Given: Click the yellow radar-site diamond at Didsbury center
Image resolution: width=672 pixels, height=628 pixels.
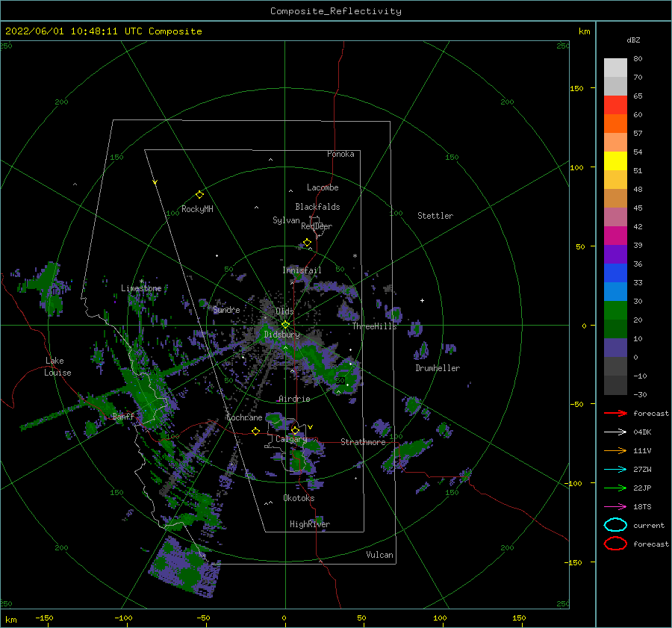Looking at the screenshot, I should click(x=285, y=325).
